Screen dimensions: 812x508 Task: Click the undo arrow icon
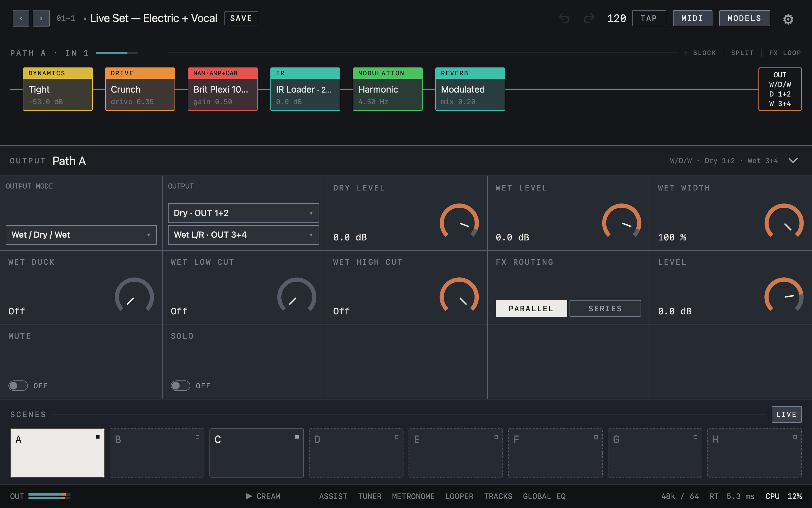[x=564, y=18]
